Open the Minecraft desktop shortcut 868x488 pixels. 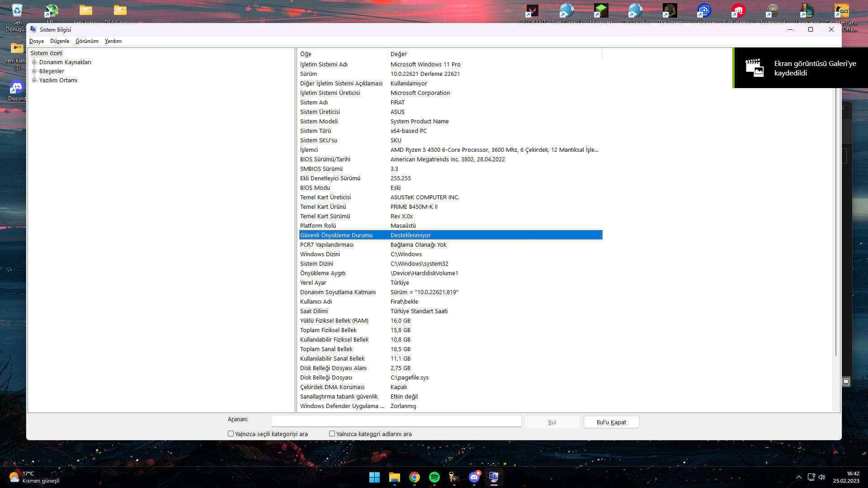601,13
